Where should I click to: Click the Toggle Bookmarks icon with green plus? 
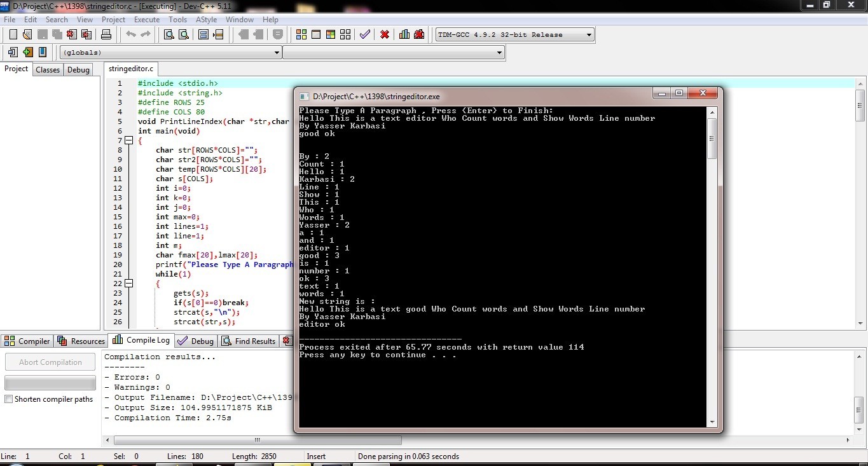coord(28,52)
